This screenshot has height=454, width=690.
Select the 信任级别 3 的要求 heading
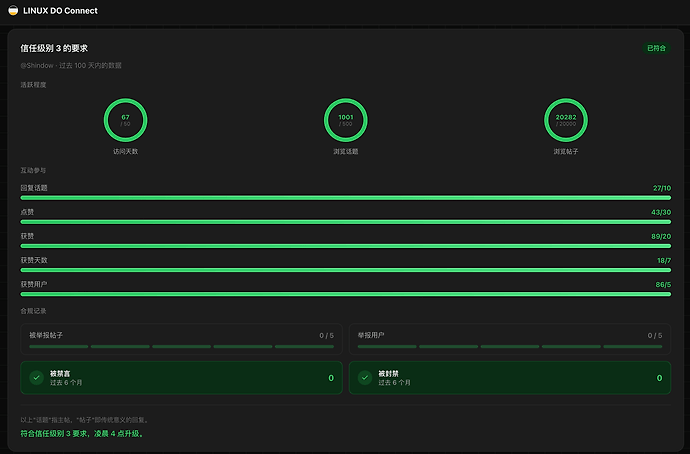click(54, 48)
